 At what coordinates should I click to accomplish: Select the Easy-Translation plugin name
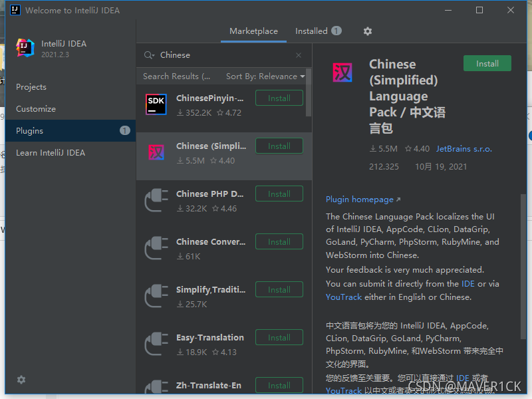click(210, 338)
